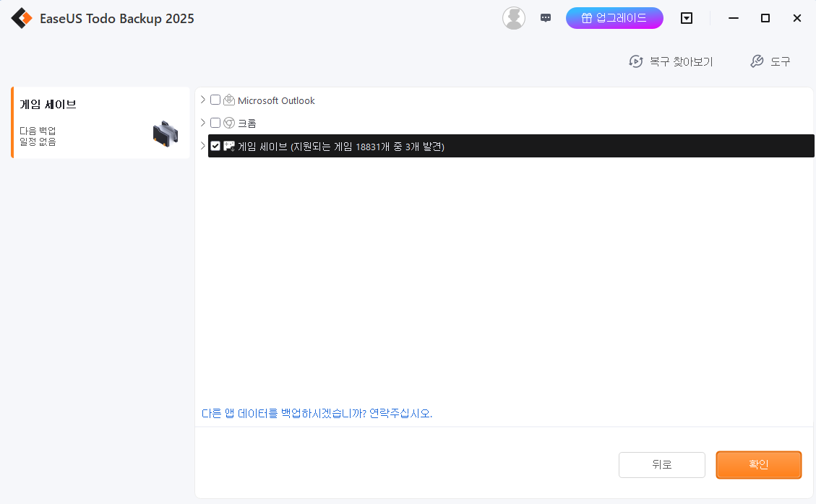Select the Microsoft Outlook label
This screenshot has width=816, height=504.
[276, 100]
